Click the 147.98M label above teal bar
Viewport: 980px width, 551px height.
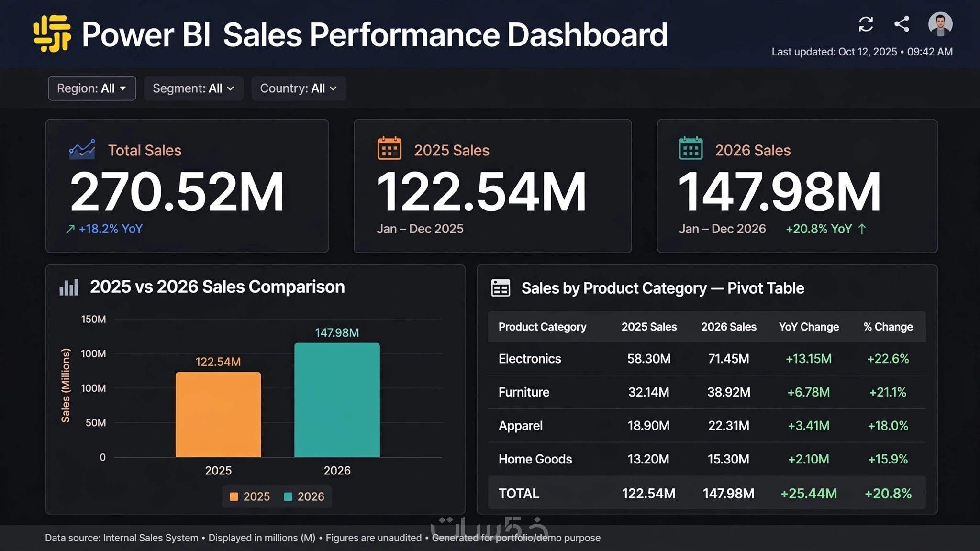pyautogui.click(x=337, y=333)
